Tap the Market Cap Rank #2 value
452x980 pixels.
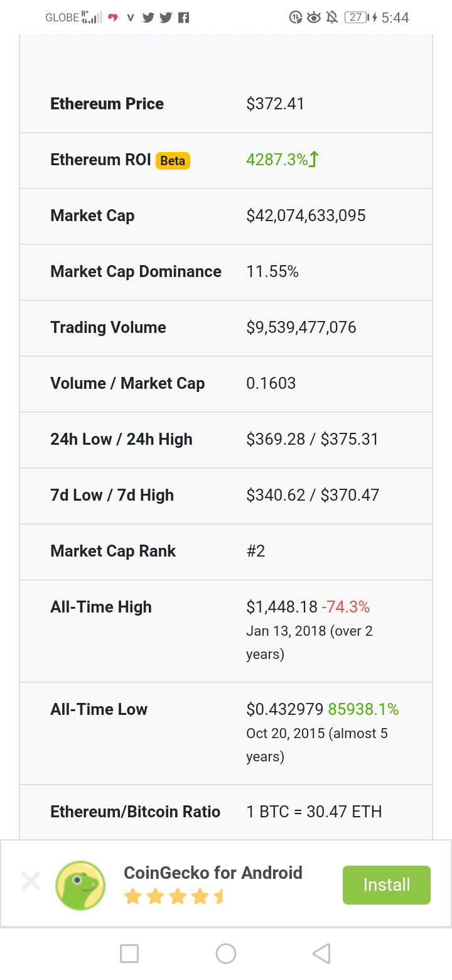[x=256, y=551]
